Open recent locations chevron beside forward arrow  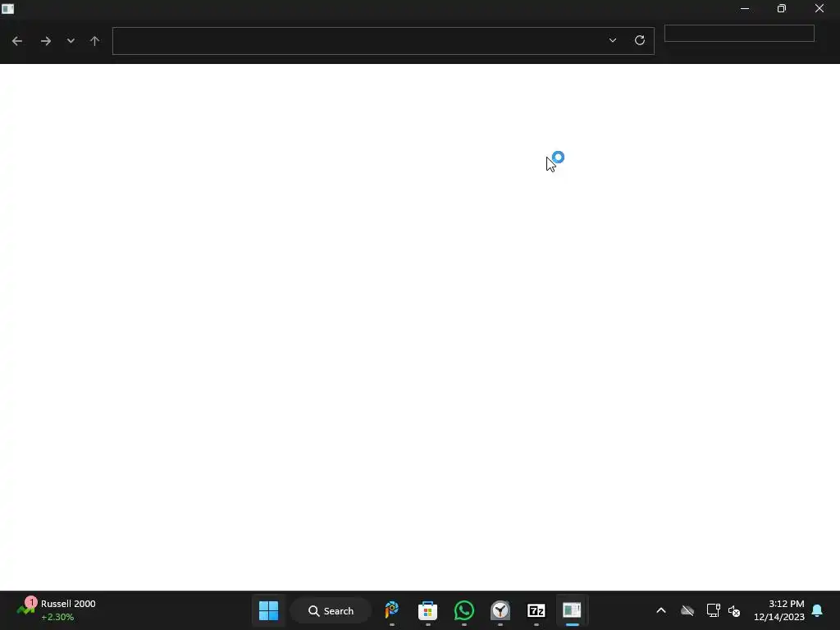coord(71,41)
